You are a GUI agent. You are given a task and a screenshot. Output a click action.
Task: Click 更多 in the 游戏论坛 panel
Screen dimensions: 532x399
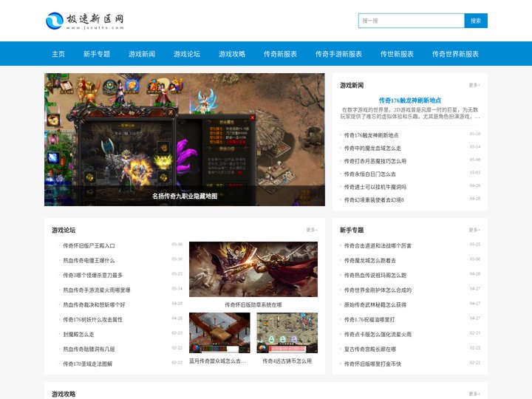312,230
